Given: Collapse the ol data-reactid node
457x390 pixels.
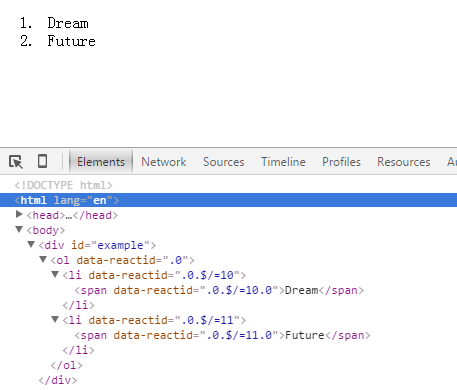Looking at the screenshot, I should click(43, 259).
